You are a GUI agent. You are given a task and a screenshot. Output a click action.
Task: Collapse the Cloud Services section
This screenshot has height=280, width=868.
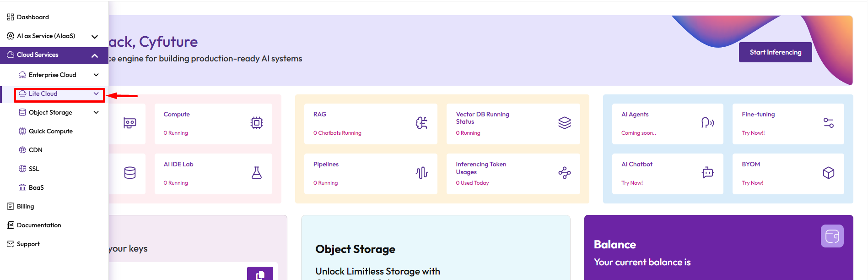point(95,55)
